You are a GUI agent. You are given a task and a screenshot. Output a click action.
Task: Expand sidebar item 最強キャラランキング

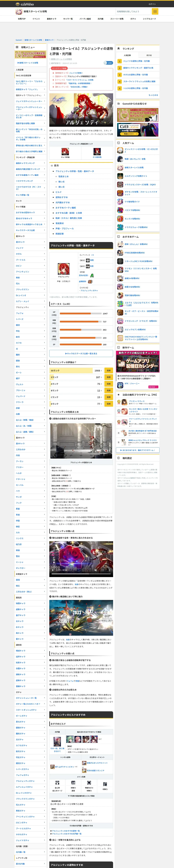(x=30, y=163)
